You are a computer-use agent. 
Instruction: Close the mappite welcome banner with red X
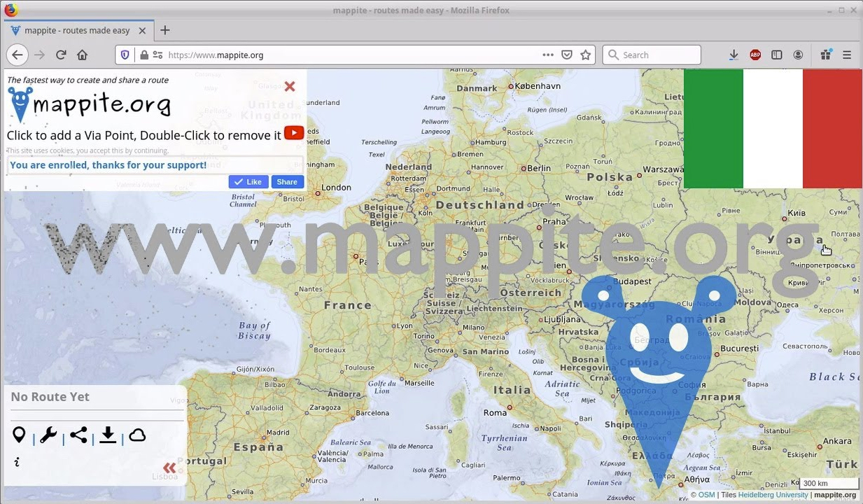point(290,87)
